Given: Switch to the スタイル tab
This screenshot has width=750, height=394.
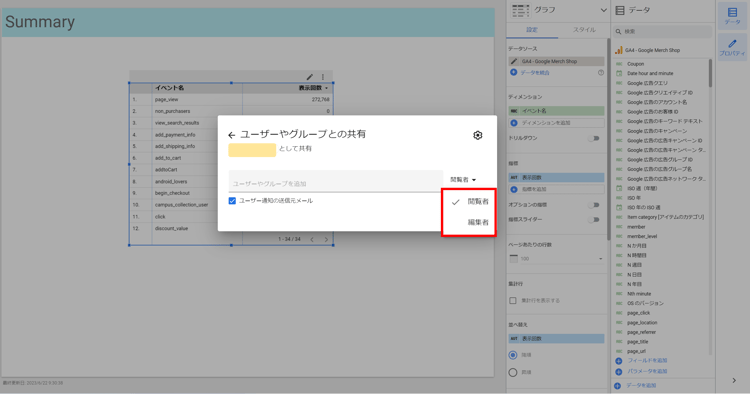Looking at the screenshot, I should [584, 30].
